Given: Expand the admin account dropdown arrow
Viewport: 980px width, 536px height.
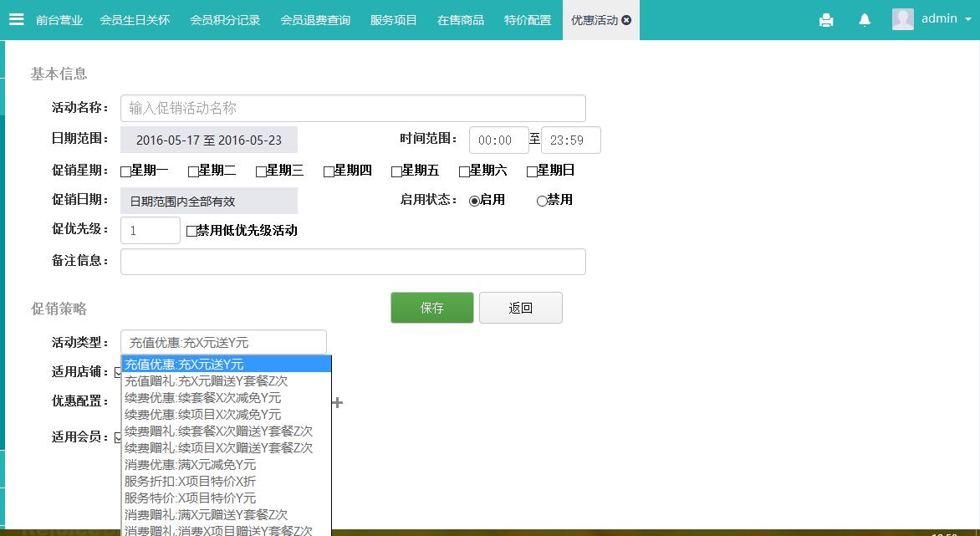Looking at the screenshot, I should tap(967, 20).
